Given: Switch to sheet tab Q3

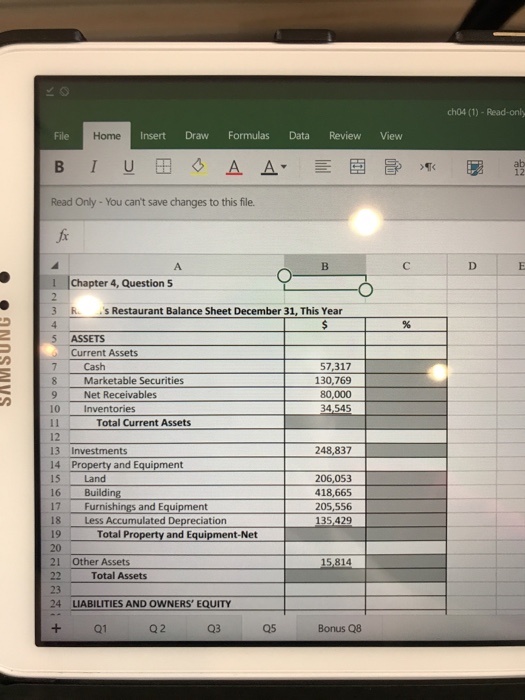Looking at the screenshot, I should (214, 629).
